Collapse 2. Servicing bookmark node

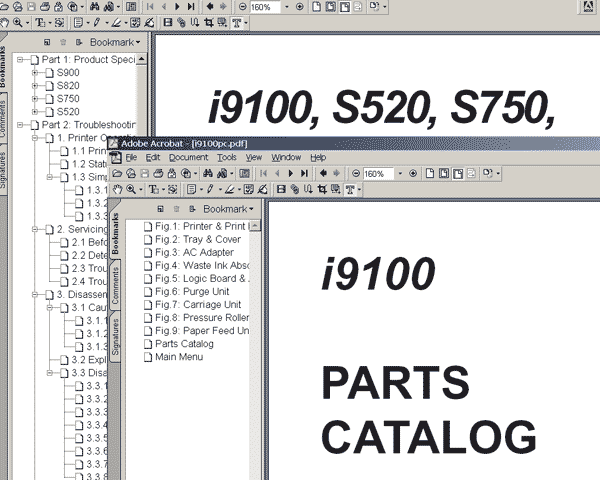tap(35, 229)
